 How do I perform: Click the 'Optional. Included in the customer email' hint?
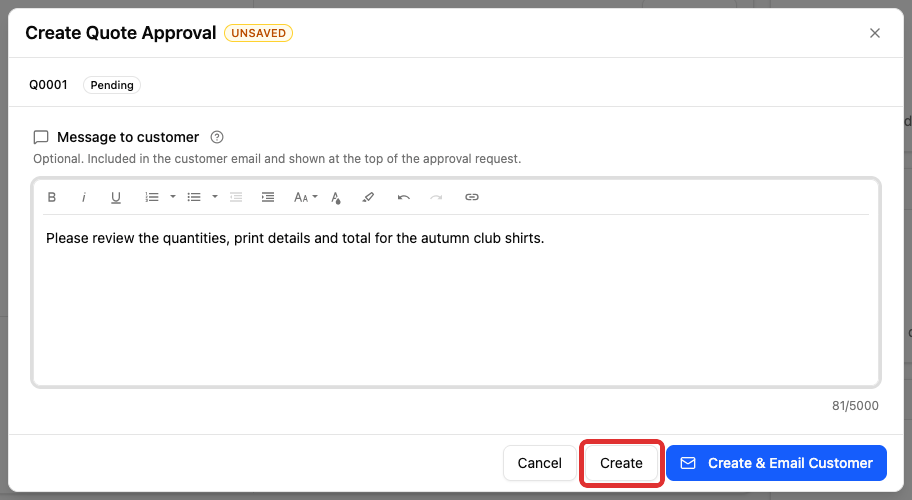tap(277, 159)
